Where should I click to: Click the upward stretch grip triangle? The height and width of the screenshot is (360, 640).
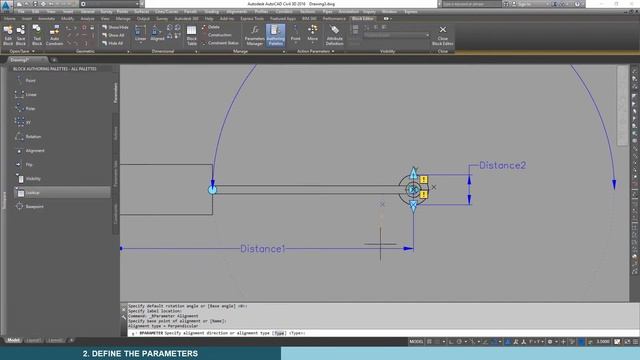coord(413,173)
